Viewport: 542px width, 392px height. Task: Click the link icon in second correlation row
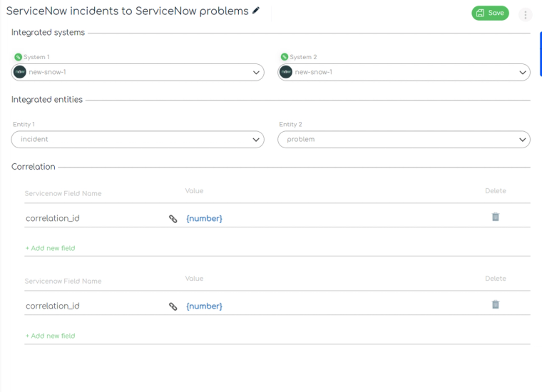[x=173, y=306]
